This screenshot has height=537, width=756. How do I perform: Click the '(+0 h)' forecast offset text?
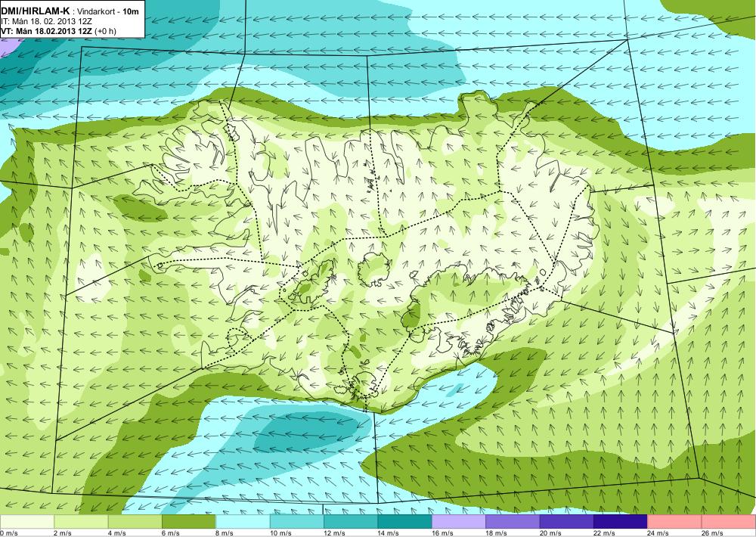tap(106, 31)
